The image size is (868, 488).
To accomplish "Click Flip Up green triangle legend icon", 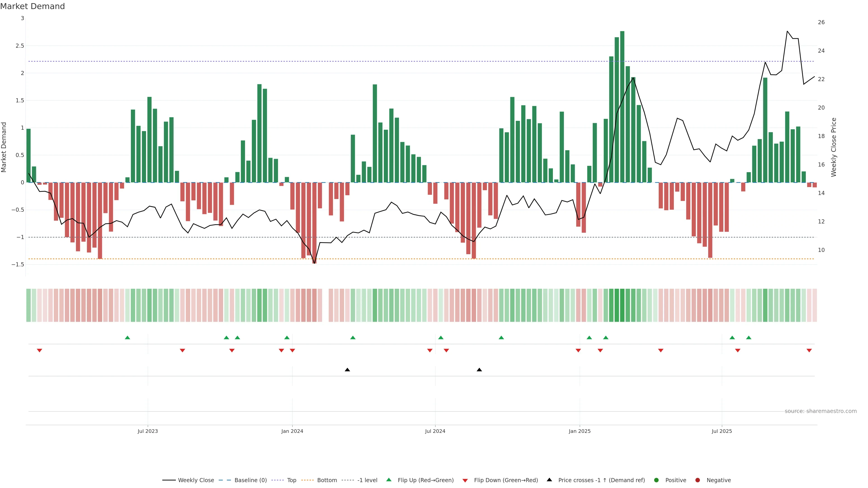I will (389, 480).
